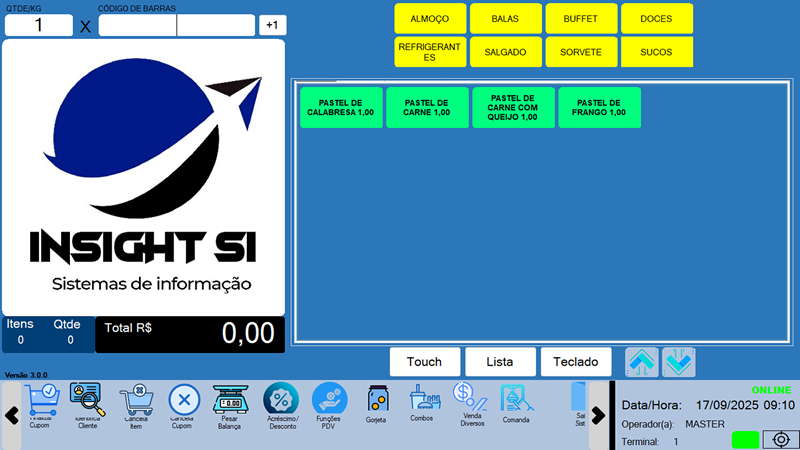800x450 pixels.
Task: Select the Pesar Balança scale icon
Action: 230,402
